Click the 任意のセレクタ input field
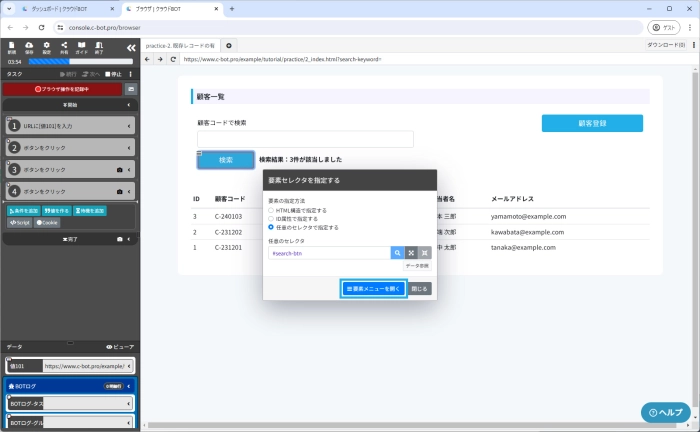Image resolution: width=700 pixels, height=432 pixels. [328, 253]
